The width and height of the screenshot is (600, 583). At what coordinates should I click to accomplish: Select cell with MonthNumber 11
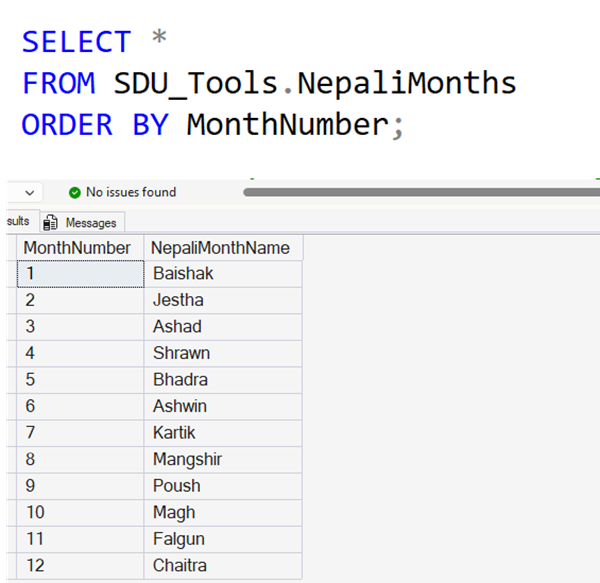point(80,539)
